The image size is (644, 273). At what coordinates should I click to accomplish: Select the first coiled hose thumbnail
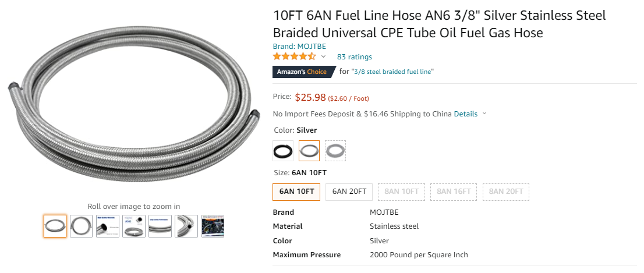55,226
